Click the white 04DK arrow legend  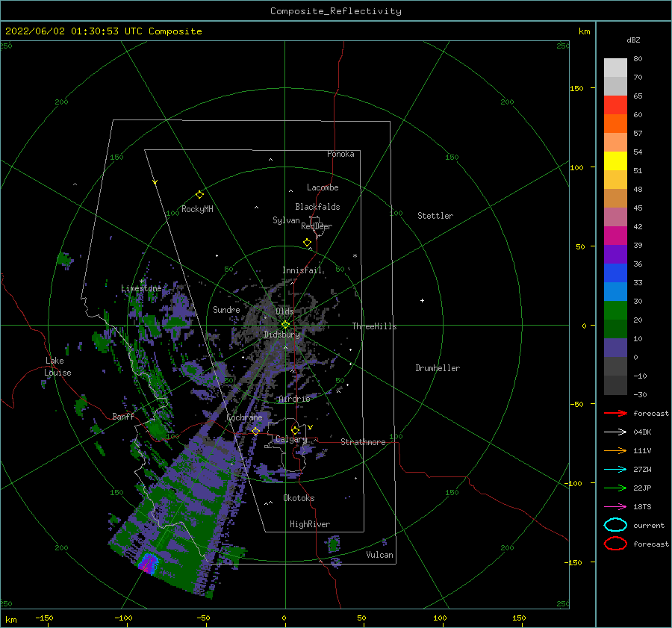[615, 432]
